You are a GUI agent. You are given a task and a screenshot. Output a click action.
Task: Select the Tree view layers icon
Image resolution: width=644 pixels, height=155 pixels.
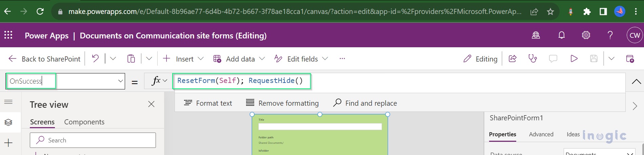[x=8, y=122]
